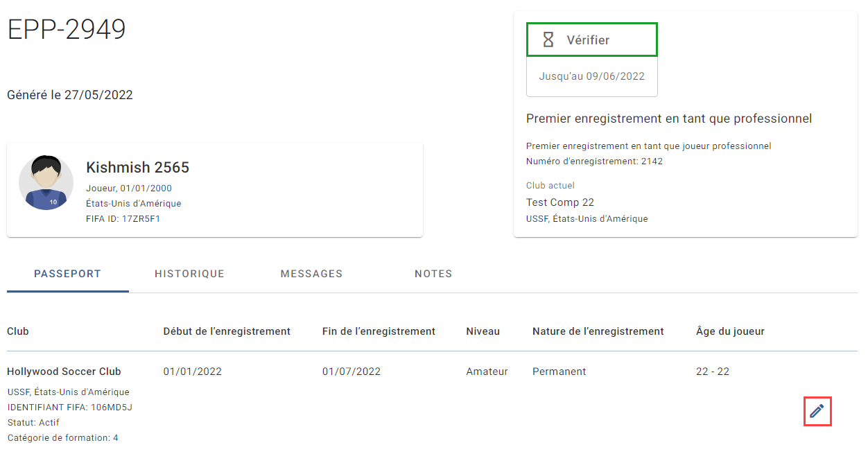Click Nature de l'enregistrement column header
The width and height of the screenshot is (868, 463).
tap(598, 331)
